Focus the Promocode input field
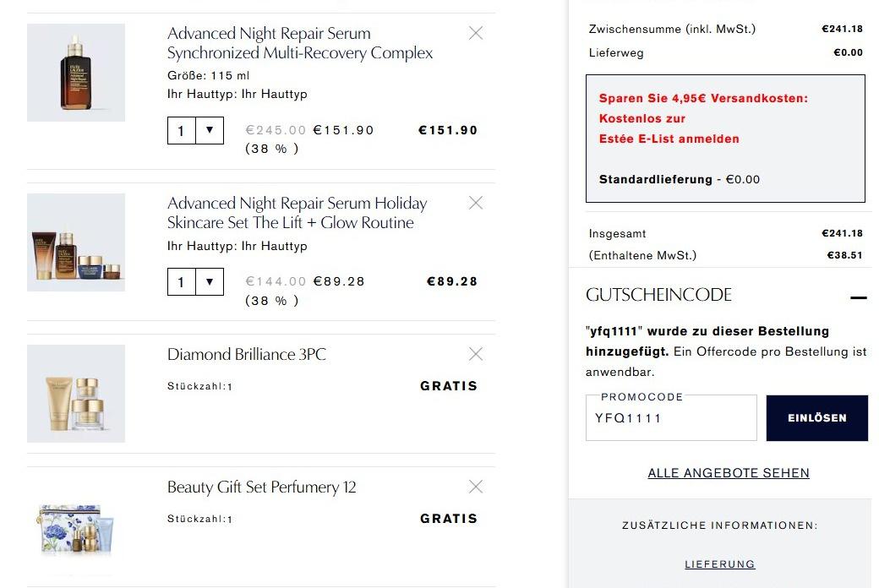The image size is (879, 588). [x=671, y=418]
